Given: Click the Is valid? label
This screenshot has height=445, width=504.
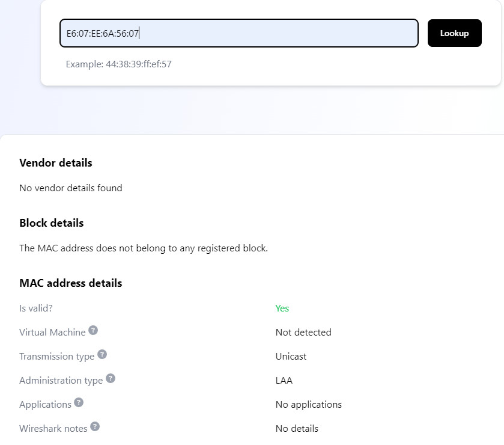Looking at the screenshot, I should pos(35,308).
